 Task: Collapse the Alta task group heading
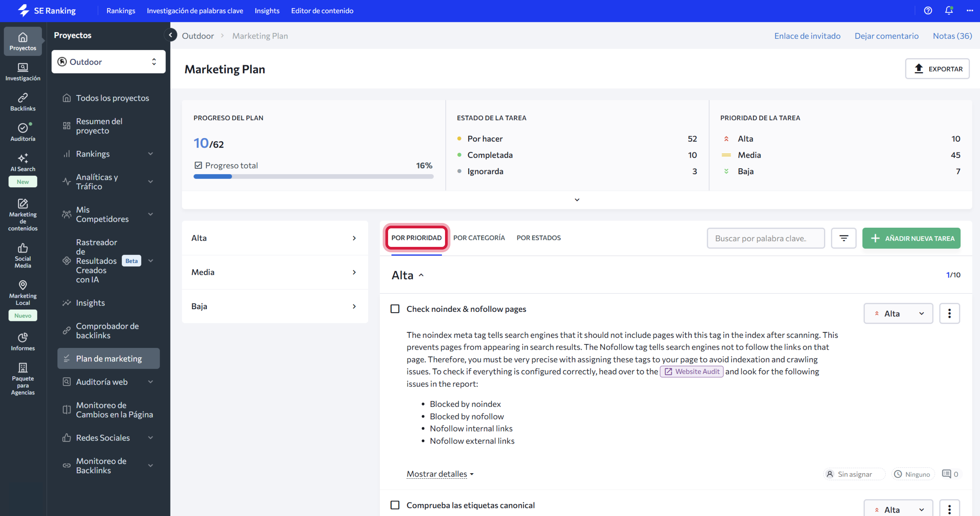pos(408,275)
